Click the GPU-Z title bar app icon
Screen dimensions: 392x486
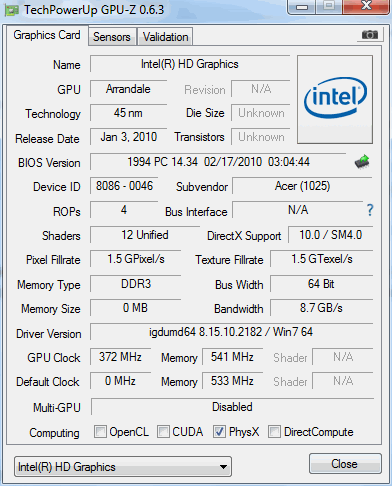12,10
